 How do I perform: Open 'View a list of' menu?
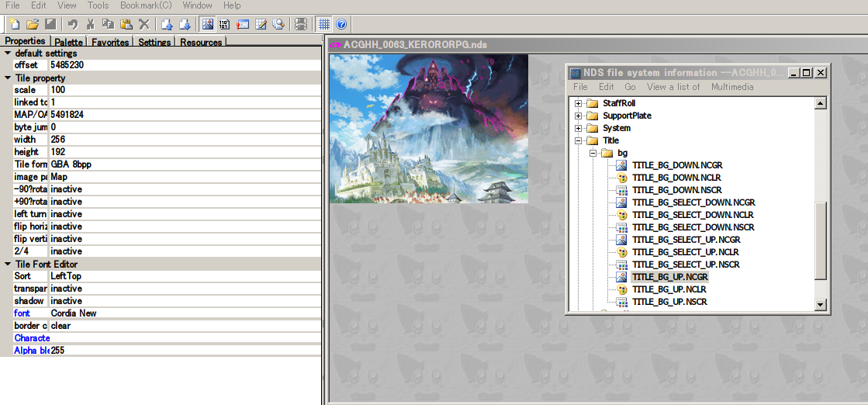coord(673,87)
